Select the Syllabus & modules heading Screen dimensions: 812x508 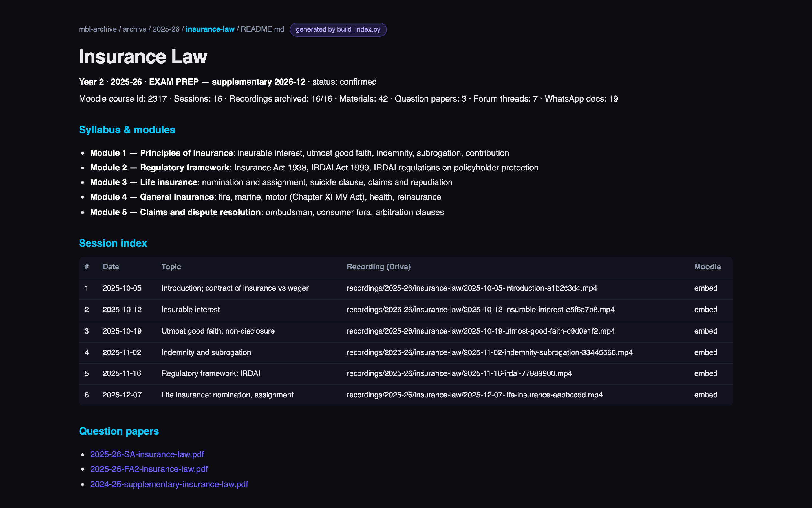click(x=127, y=130)
